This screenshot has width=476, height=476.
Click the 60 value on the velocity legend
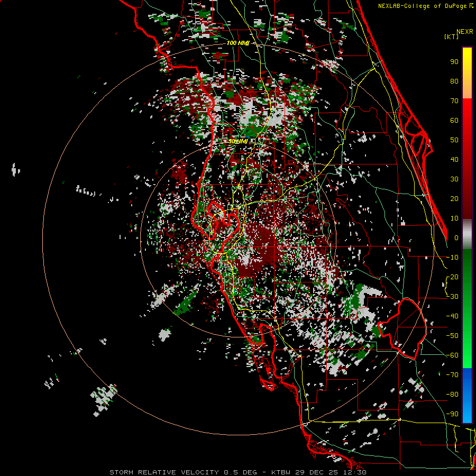[454, 120]
